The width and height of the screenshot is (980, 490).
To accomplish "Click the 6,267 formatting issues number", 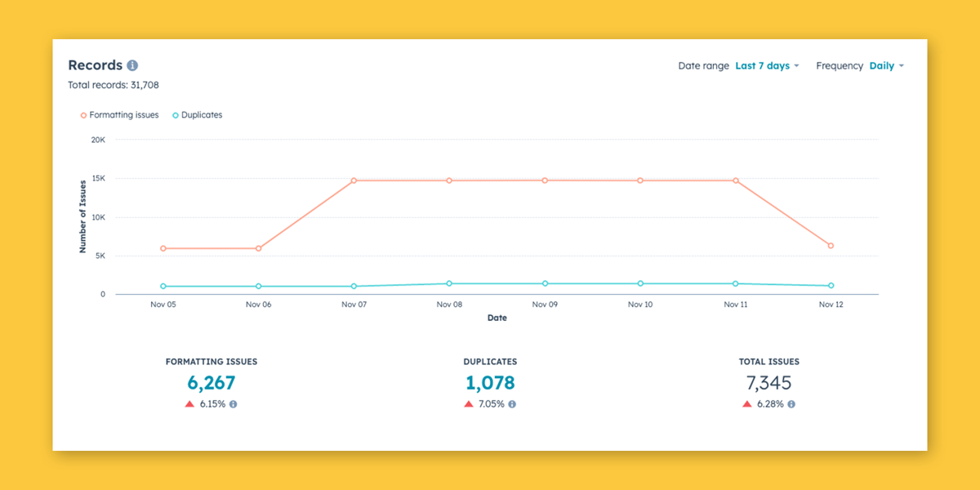I will pyautogui.click(x=212, y=382).
